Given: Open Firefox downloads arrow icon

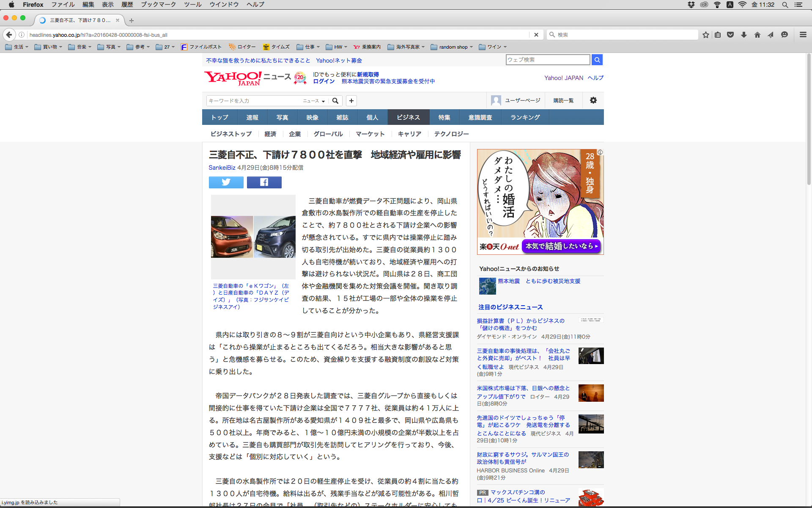Looking at the screenshot, I should [x=743, y=35].
